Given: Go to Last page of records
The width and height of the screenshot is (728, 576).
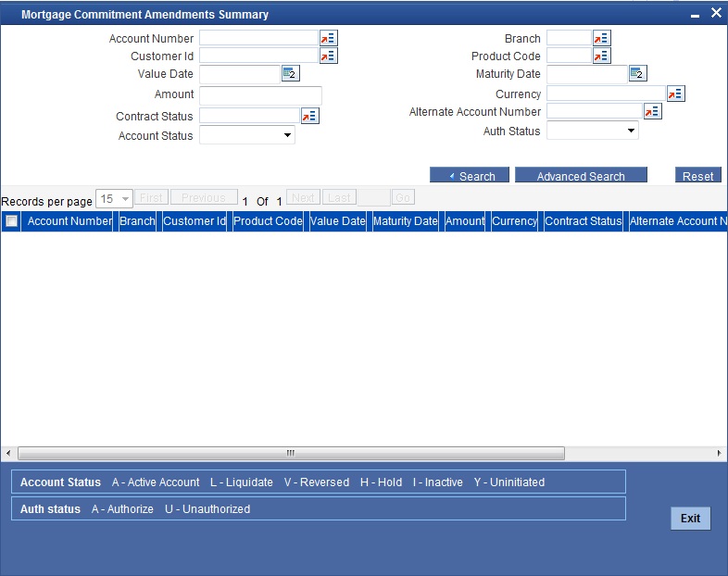Looking at the screenshot, I should coord(339,197).
